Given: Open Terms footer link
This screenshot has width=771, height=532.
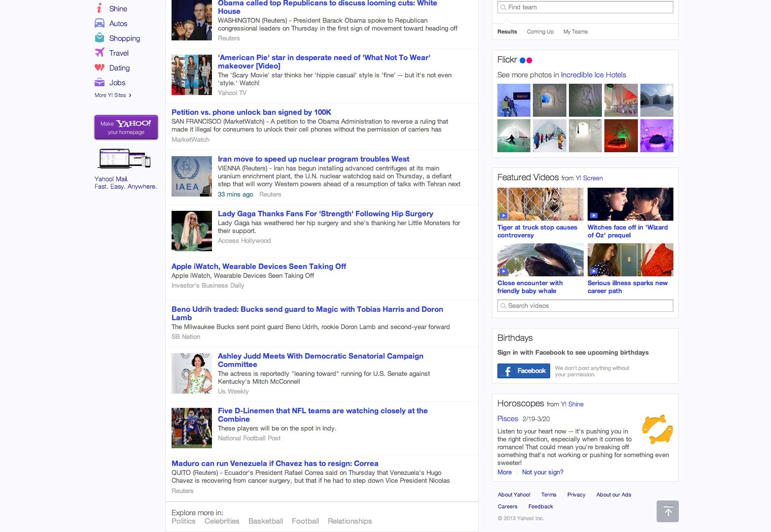Looking at the screenshot, I should [x=549, y=495].
